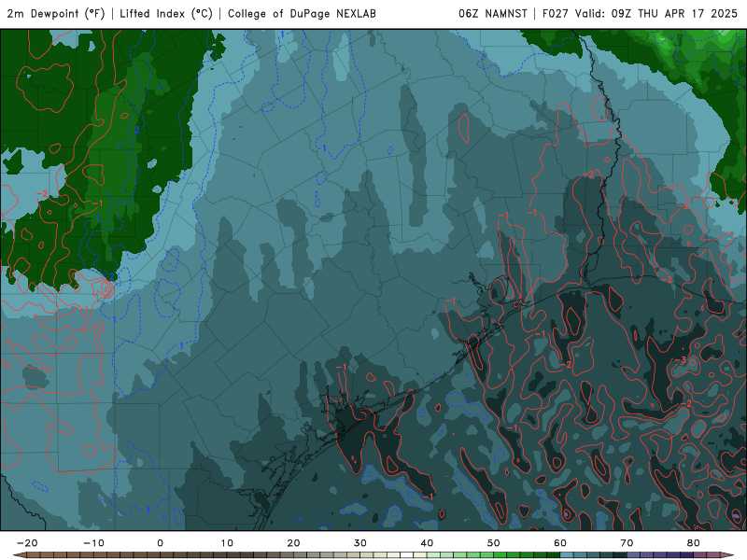Screen dimensions: 747x560
Task: Click the "2m Dewpoint (°F)" title text
Action: click(56, 14)
